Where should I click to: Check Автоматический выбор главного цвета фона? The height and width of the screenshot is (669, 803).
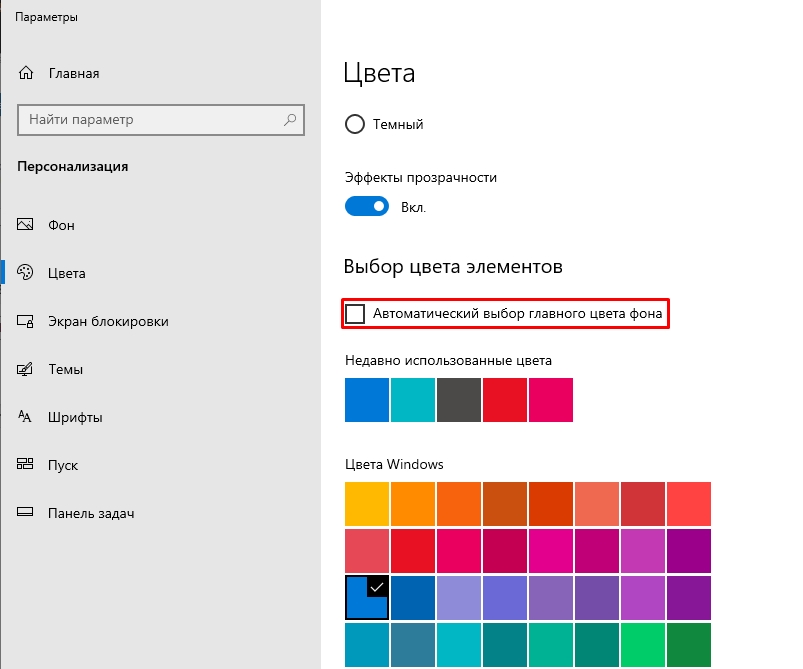click(355, 313)
